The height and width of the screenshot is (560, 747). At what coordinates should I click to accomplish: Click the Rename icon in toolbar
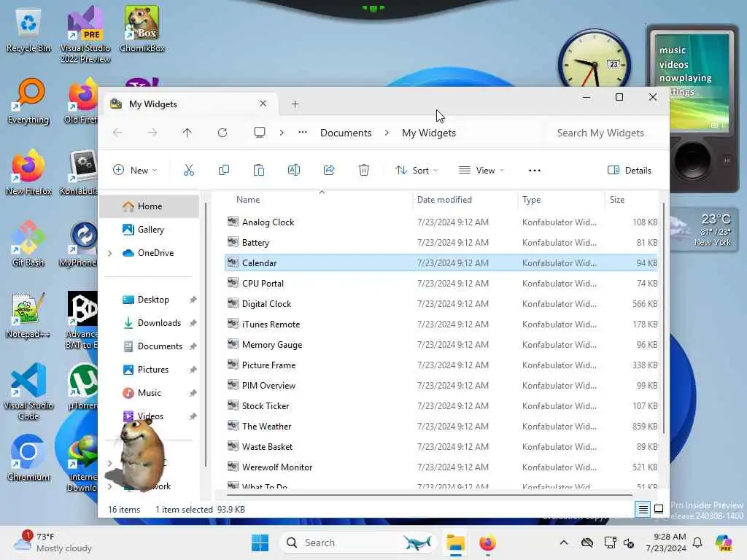294,170
